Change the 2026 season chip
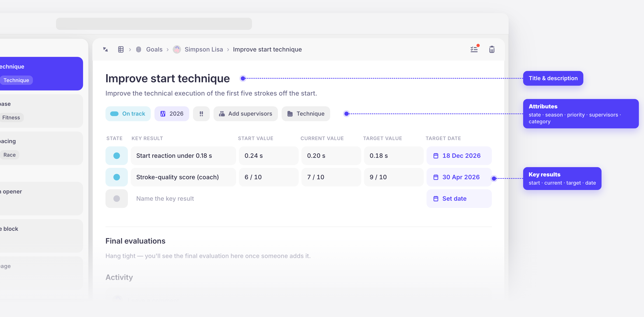This screenshot has height=317, width=644. 172,114
